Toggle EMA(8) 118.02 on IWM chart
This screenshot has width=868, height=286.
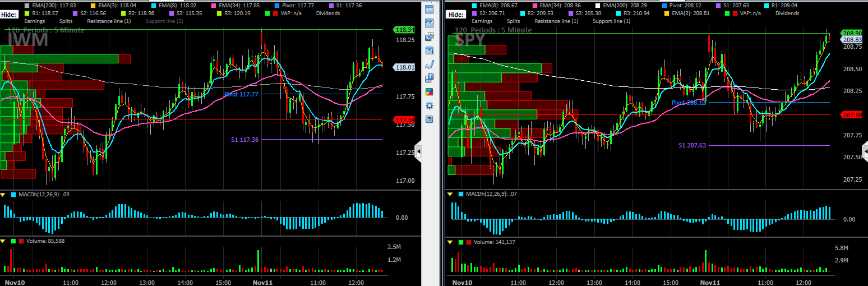coord(173,5)
